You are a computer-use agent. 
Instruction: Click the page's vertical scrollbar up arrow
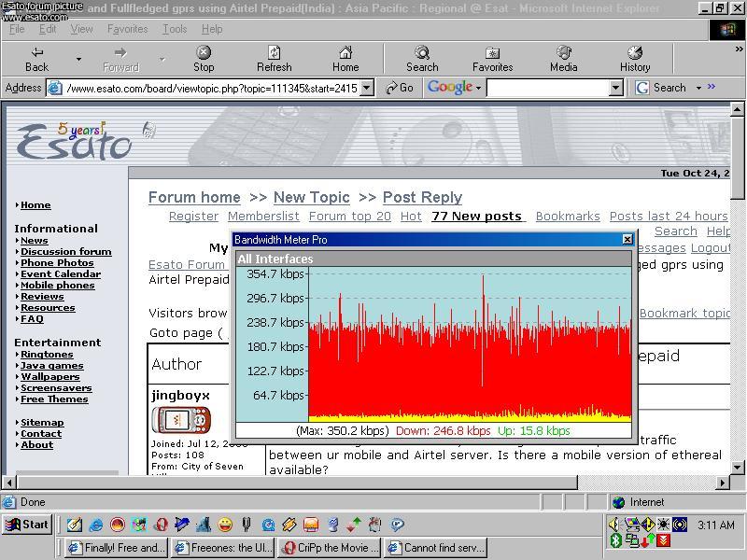pos(737,109)
